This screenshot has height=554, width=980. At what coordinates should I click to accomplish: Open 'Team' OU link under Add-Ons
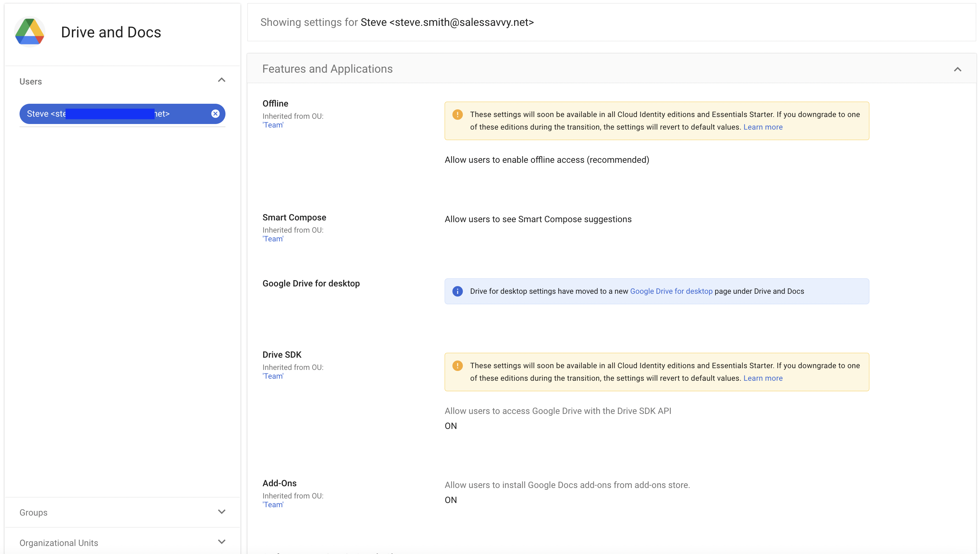(273, 505)
